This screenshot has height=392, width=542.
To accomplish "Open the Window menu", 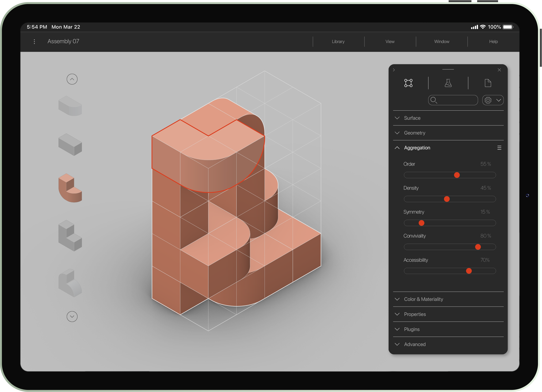I will coord(441,42).
